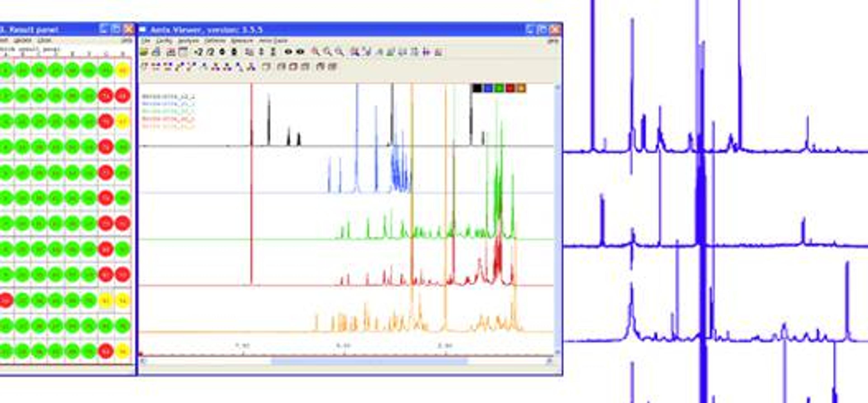Viewport: 868px width, 403px height.
Task: Click the yellow well in the top row of the result panel
Action: point(123,70)
